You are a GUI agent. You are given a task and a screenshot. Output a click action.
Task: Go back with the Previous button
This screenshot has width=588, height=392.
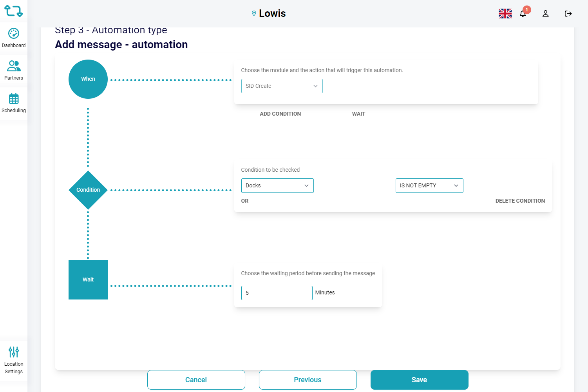pyautogui.click(x=308, y=380)
